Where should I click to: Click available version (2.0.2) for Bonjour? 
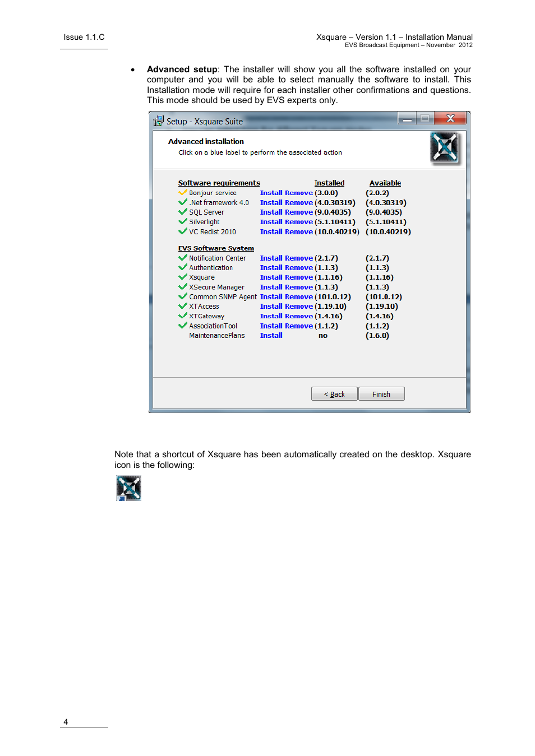(377, 193)
